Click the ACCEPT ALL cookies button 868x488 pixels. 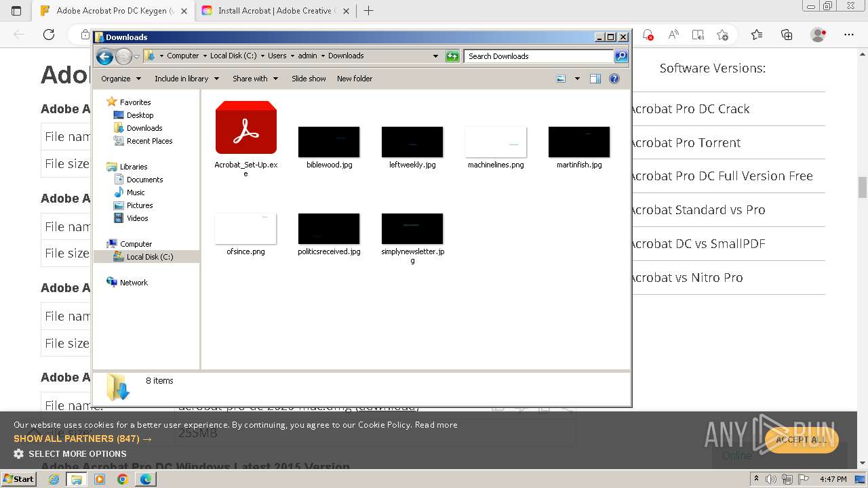click(x=802, y=439)
